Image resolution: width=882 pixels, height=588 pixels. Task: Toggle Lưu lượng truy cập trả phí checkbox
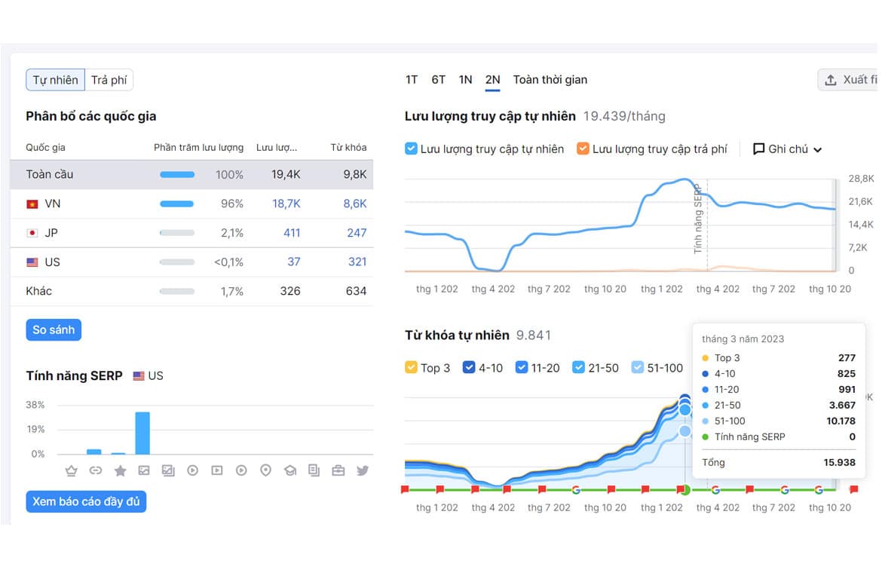tap(583, 149)
